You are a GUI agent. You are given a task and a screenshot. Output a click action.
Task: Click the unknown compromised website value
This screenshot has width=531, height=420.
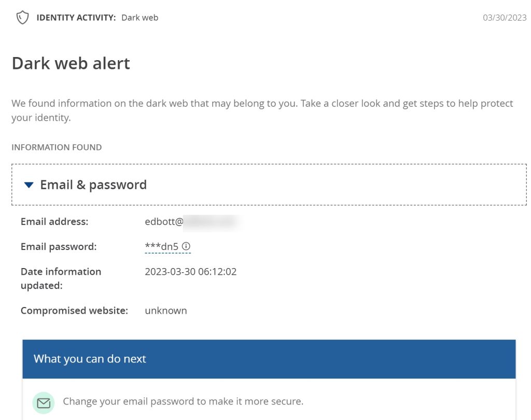(166, 311)
